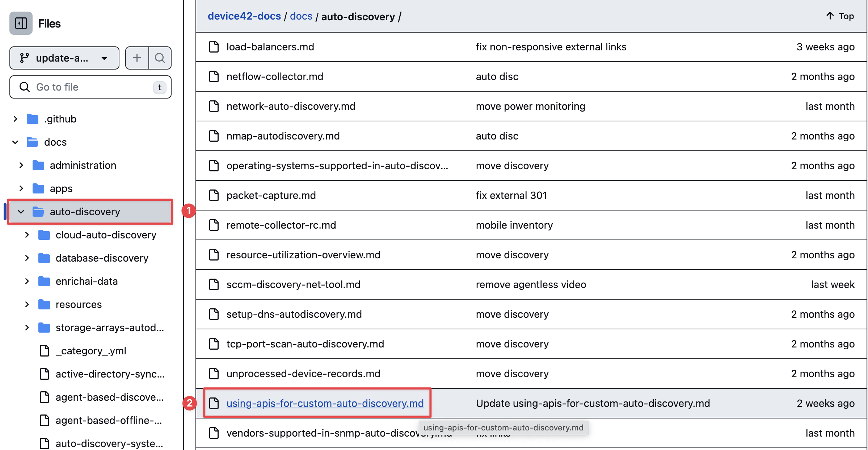Open the update-a... branch dropdown
868x450 pixels.
(64, 58)
